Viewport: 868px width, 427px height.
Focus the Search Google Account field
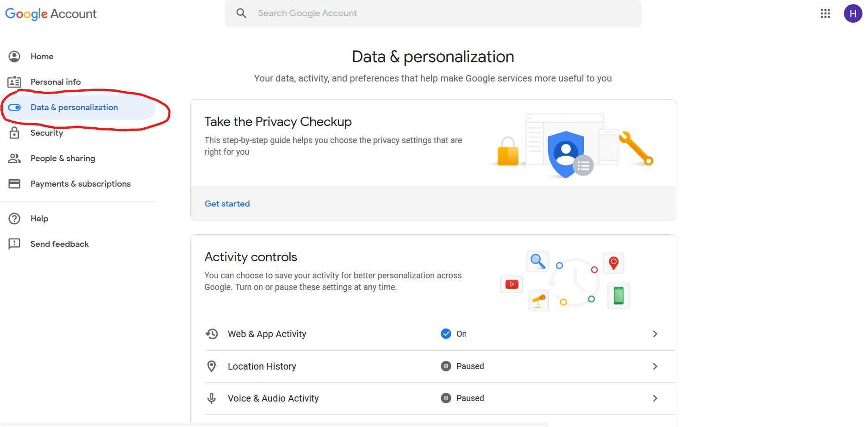[433, 13]
